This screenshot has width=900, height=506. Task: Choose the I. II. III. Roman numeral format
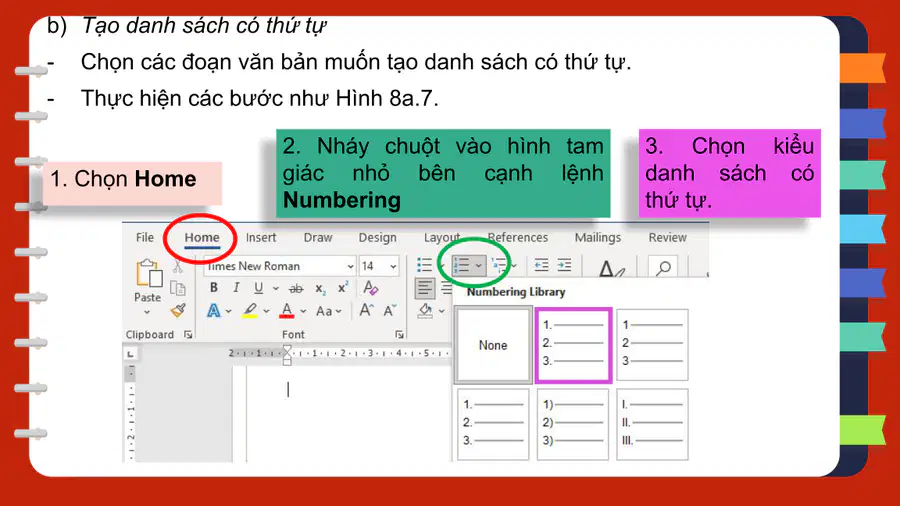[x=652, y=424]
